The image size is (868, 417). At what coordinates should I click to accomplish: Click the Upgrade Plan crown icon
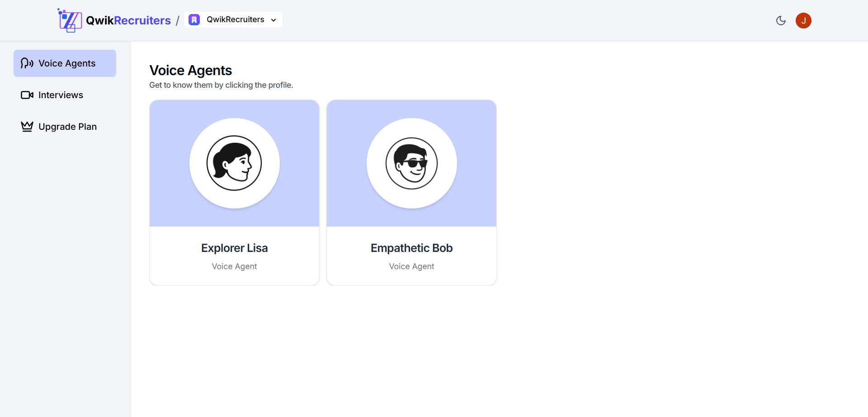[x=27, y=127]
